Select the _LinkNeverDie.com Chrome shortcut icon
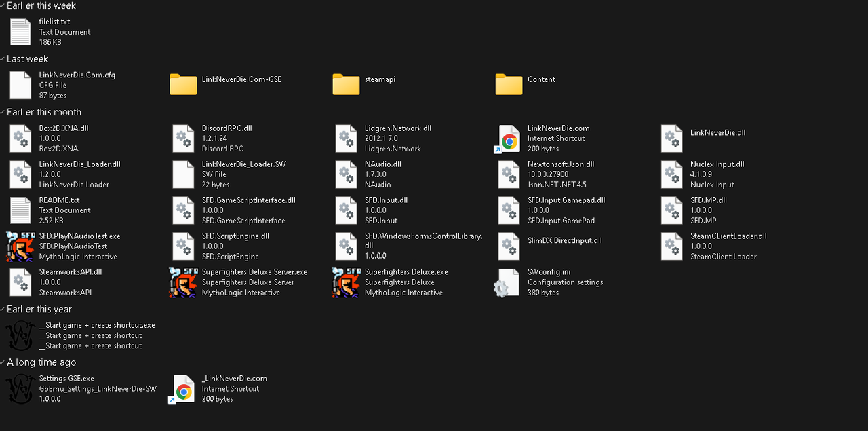Image resolution: width=868 pixels, height=431 pixels. coord(182,390)
